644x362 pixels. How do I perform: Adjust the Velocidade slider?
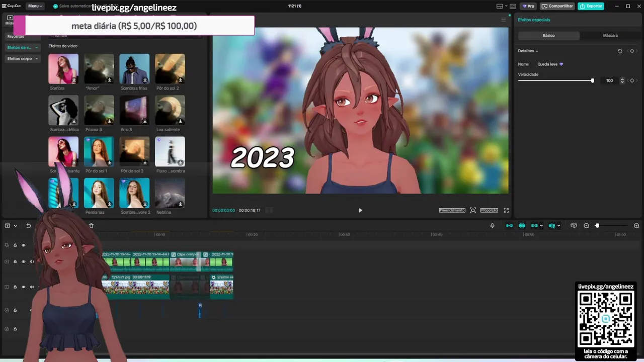pyautogui.click(x=556, y=80)
